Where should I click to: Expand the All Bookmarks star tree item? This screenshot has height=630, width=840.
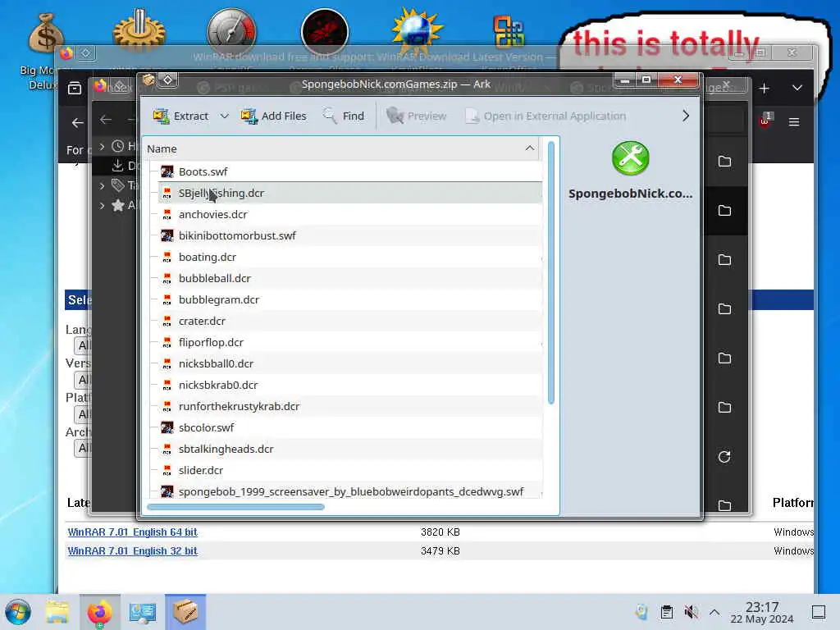coord(102,205)
